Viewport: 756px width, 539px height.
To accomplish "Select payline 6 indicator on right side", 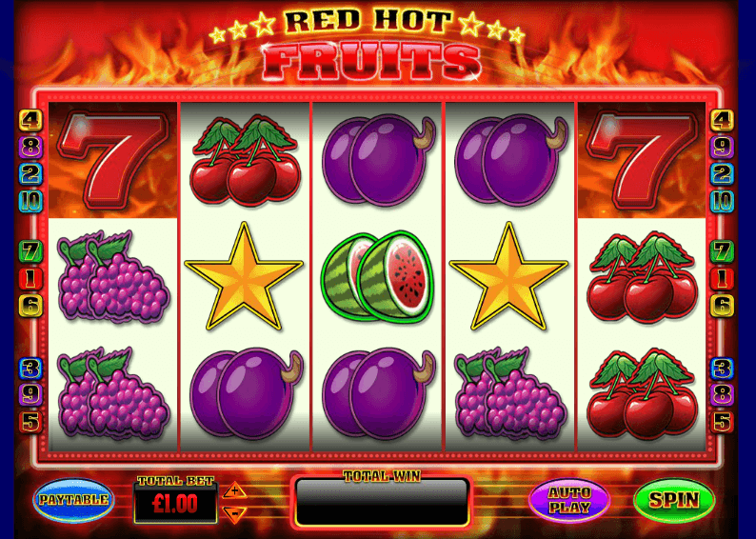I will pos(722,306).
